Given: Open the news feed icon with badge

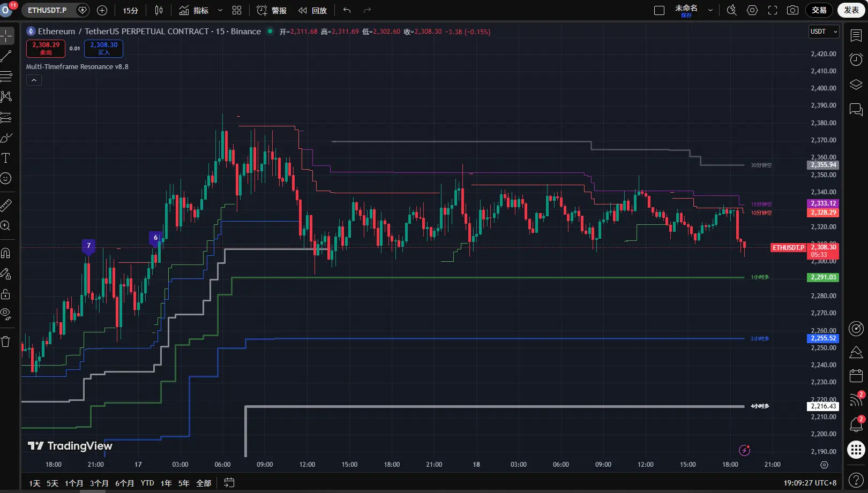Looking at the screenshot, I should click(x=856, y=399).
